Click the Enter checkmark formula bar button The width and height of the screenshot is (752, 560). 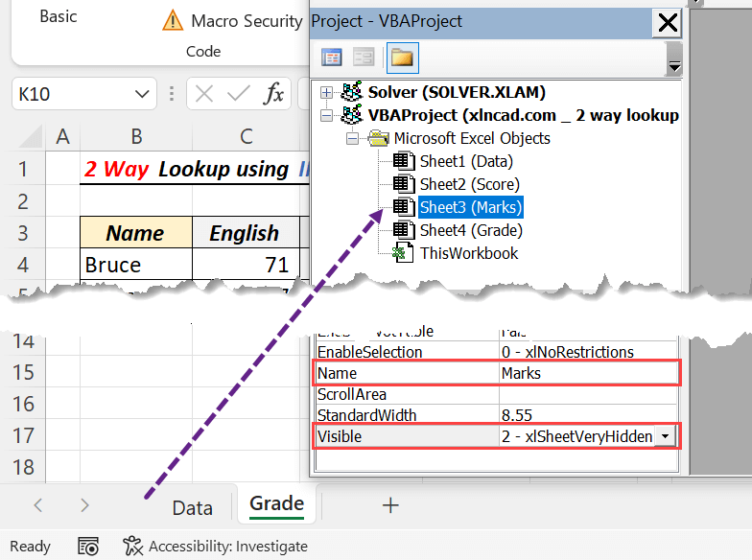(238, 94)
